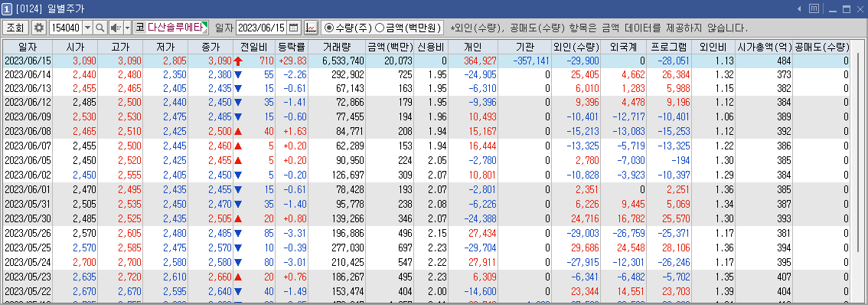Viewport: 868px width, 305px height.
Task: Maximize the 일별주가 window
Action: tap(846, 9)
